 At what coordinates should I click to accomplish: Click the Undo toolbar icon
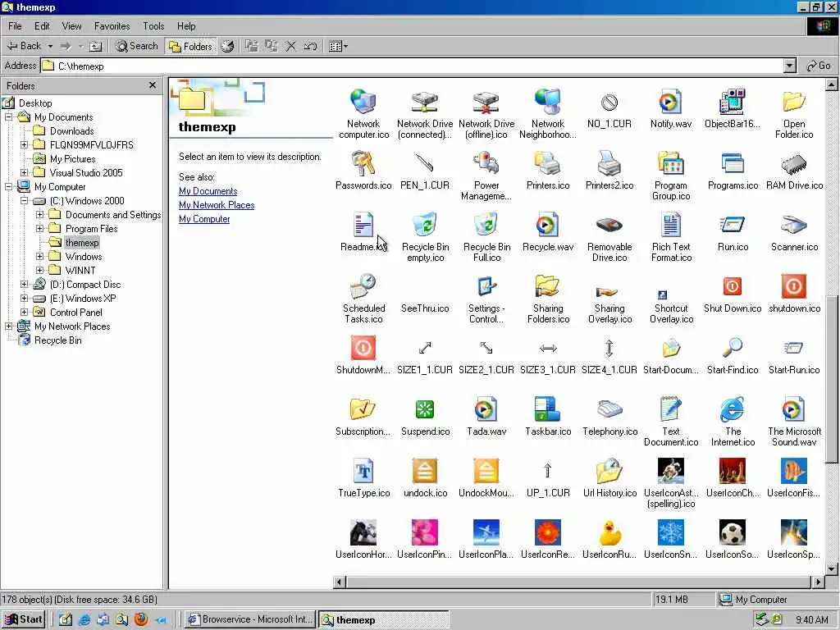[310, 47]
